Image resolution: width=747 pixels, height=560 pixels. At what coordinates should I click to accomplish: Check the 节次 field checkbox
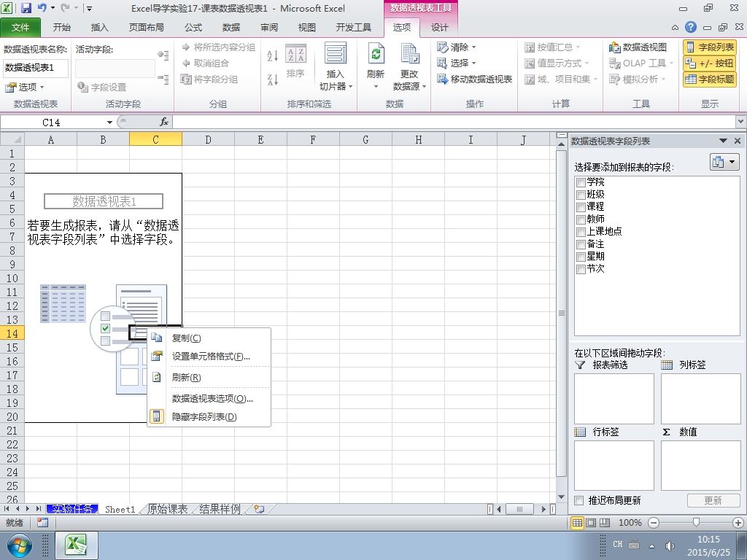click(581, 269)
